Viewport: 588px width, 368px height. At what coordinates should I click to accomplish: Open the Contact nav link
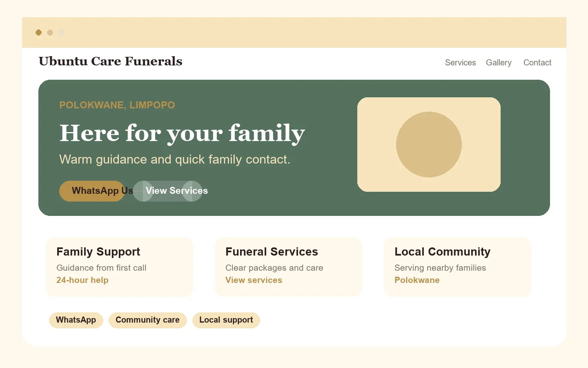click(537, 63)
